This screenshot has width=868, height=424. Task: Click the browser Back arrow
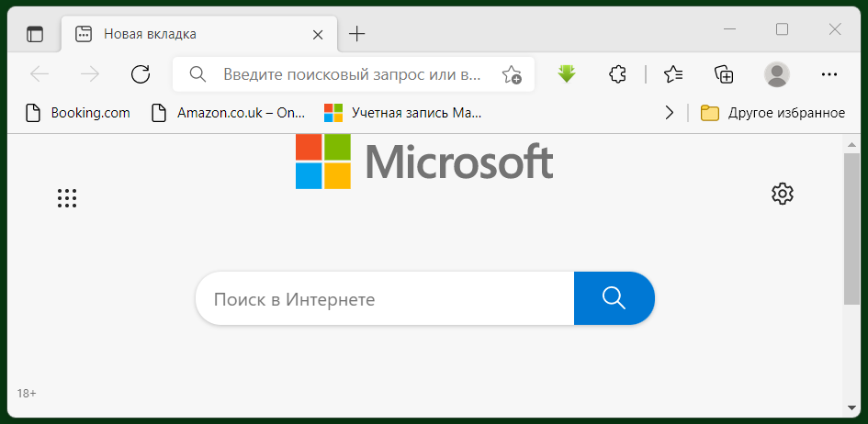click(39, 74)
